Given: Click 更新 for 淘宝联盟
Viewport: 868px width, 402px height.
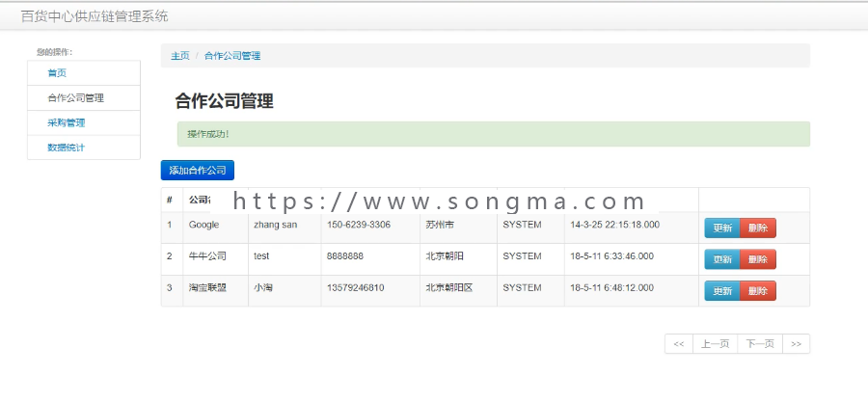Looking at the screenshot, I should tap(721, 291).
